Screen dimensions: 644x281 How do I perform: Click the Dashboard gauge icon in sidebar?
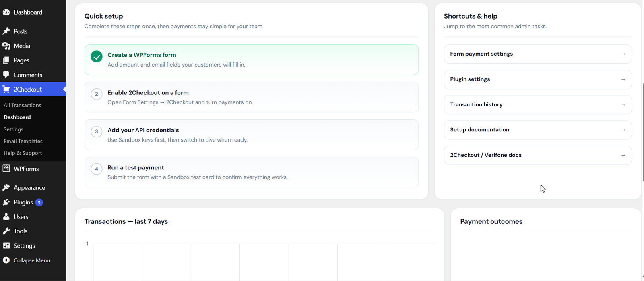tap(6, 12)
